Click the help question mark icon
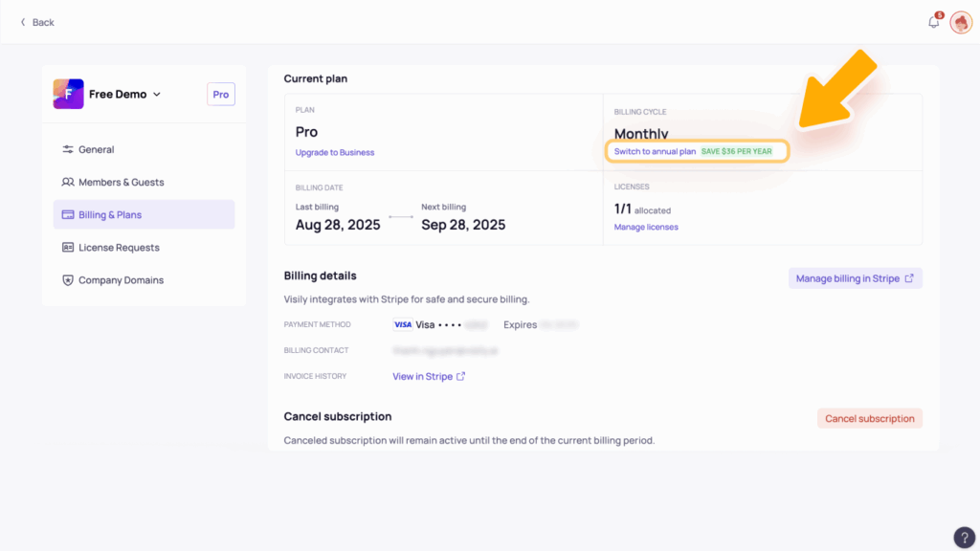Viewport: 980px width, 551px height. click(964, 538)
